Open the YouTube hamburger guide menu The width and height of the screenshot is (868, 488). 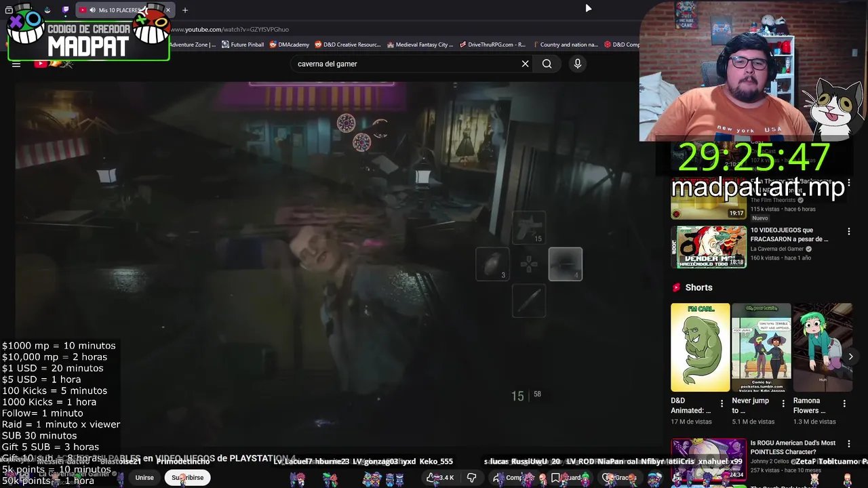coord(16,64)
